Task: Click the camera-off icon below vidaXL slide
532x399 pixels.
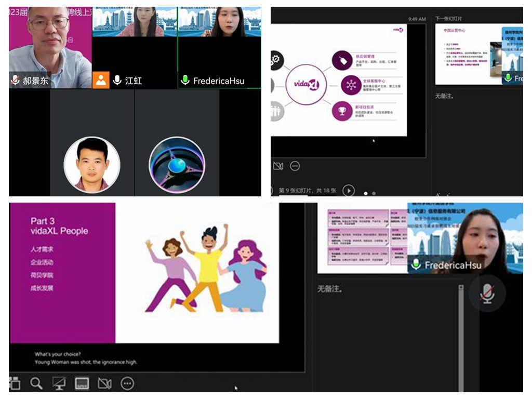Action: coord(278,166)
